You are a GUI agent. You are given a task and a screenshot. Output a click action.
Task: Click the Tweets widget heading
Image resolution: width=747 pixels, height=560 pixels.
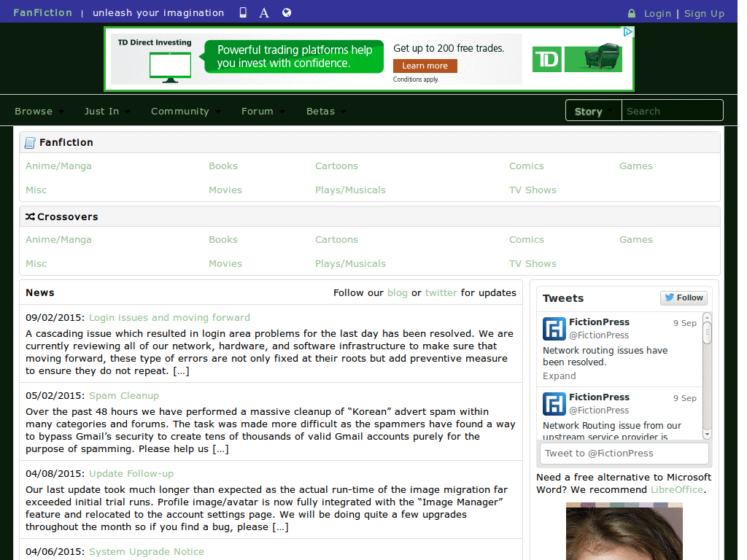(x=563, y=298)
